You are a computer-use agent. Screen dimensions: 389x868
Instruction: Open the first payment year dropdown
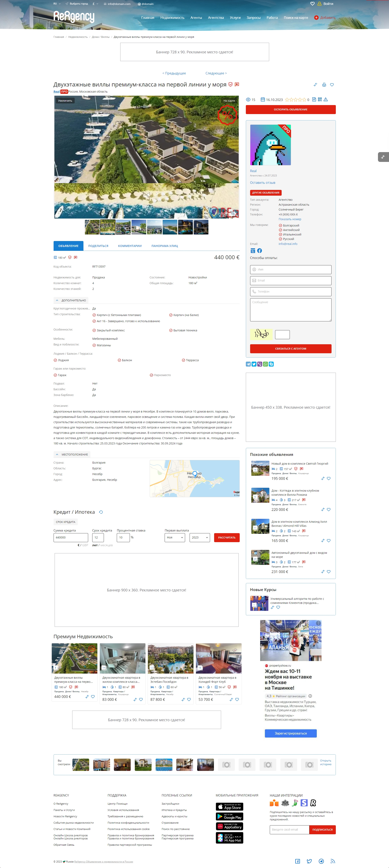(200, 537)
